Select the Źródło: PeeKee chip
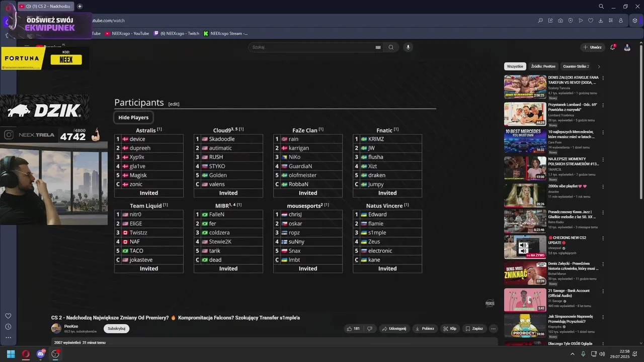This screenshot has width=644, height=362. coord(543,66)
